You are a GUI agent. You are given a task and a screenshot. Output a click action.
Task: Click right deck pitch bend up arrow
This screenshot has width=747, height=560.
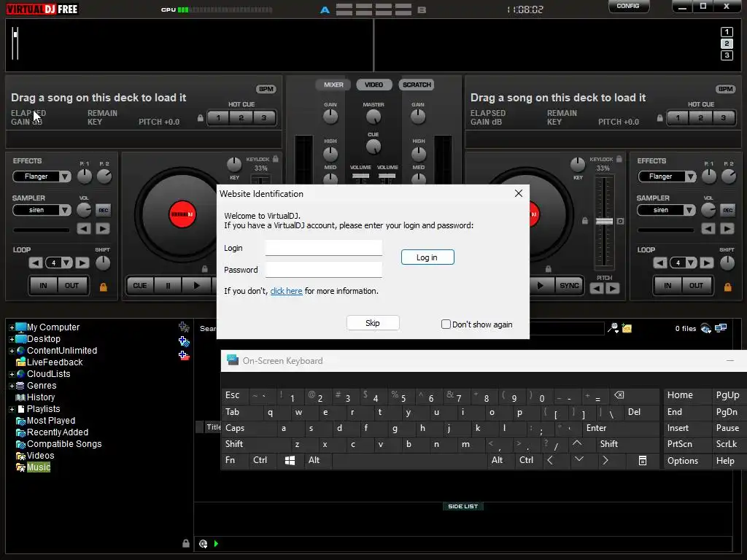pyautogui.click(x=613, y=288)
